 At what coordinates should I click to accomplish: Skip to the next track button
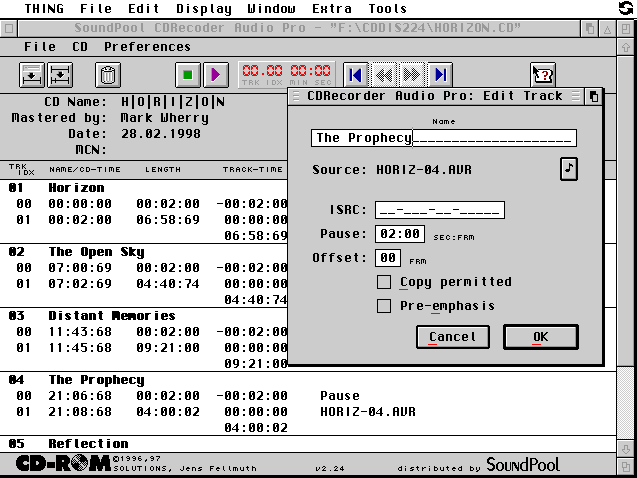click(x=440, y=75)
